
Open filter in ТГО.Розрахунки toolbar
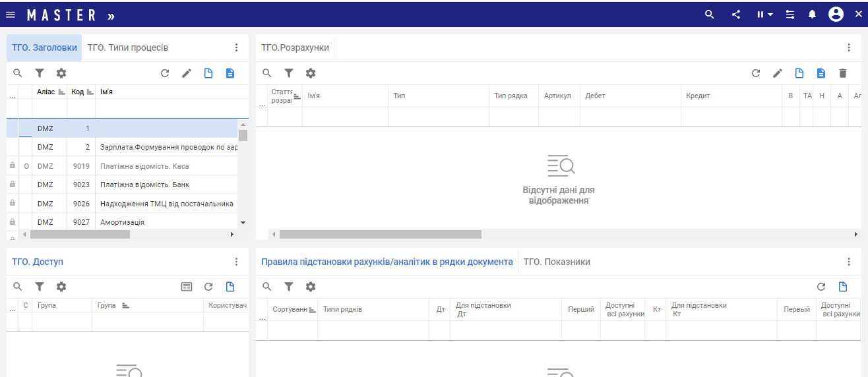289,73
